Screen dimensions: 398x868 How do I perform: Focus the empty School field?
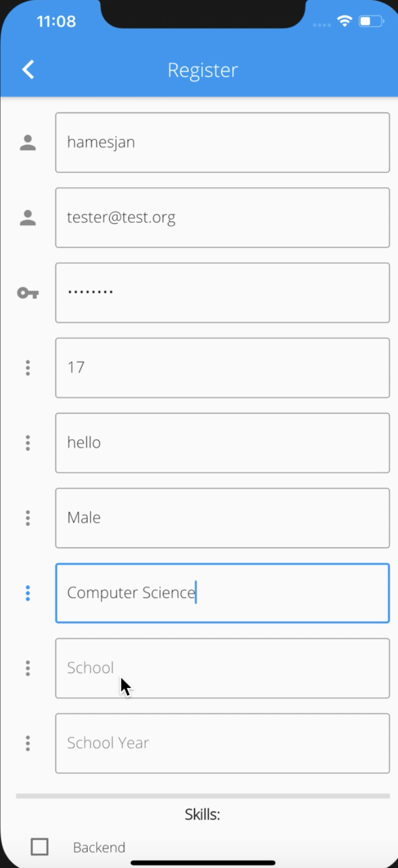tap(222, 668)
